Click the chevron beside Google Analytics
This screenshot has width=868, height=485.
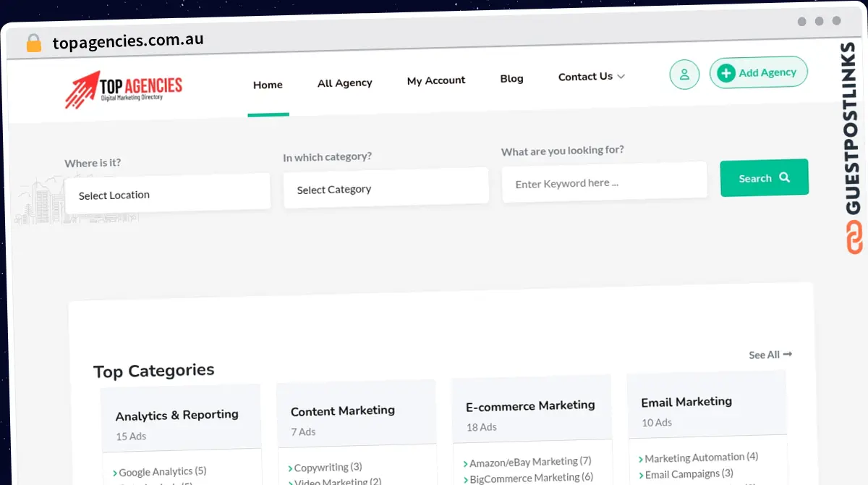[114, 473]
